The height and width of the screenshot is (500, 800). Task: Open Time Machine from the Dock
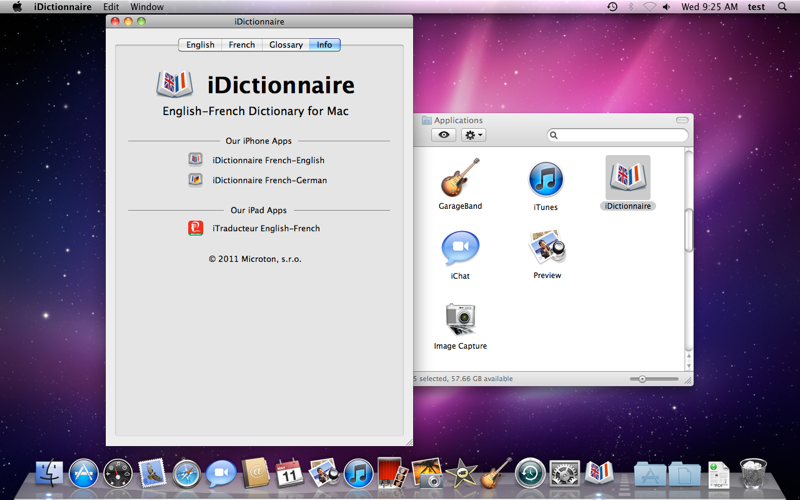530,473
